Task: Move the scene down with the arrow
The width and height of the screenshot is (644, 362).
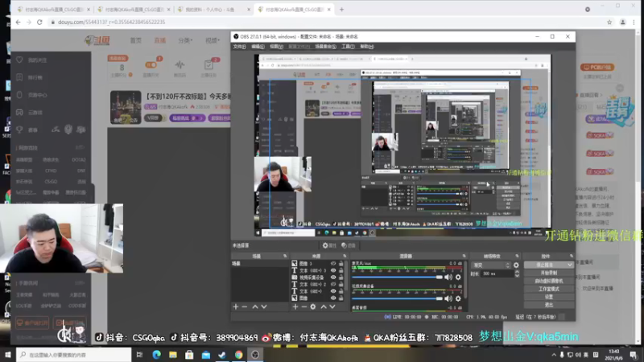Action: tap(264, 306)
